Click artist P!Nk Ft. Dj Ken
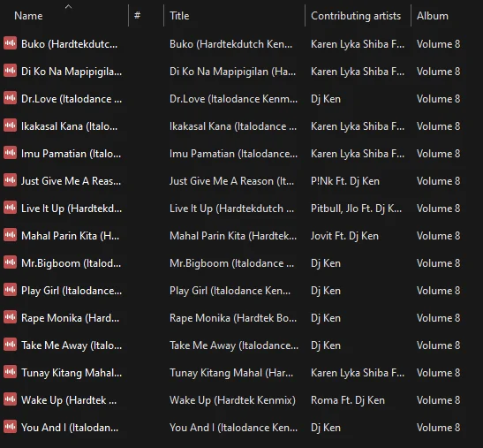Image resolution: width=483 pixels, height=448 pixels. [x=345, y=181]
